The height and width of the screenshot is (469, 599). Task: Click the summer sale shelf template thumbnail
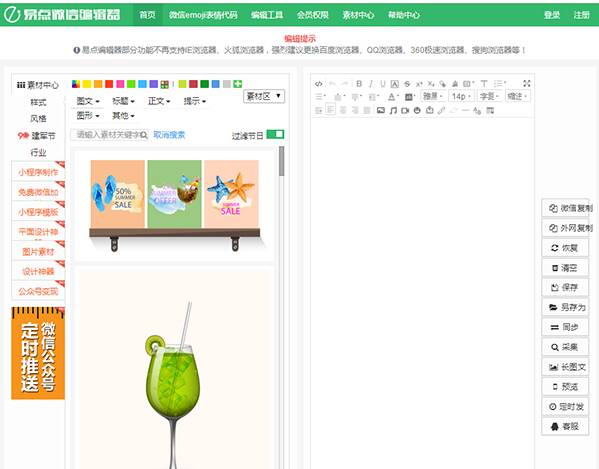[x=175, y=206]
